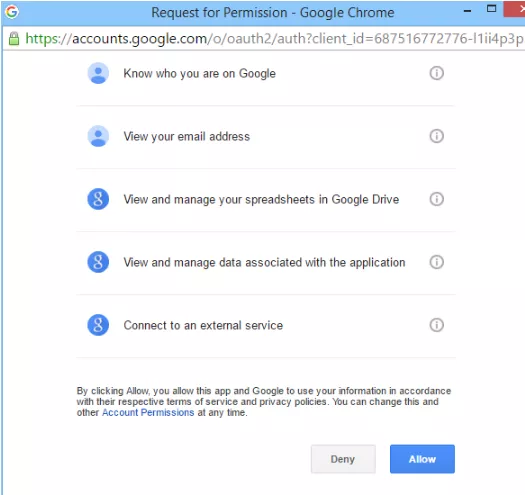
Task: Click Google+ icon beside external service permission
Action: [98, 325]
